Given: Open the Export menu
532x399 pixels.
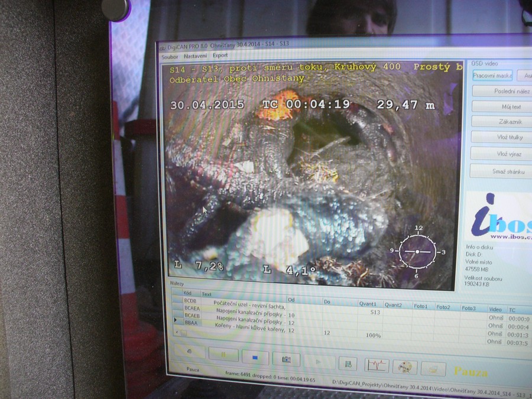Looking at the screenshot, I should (x=220, y=56).
